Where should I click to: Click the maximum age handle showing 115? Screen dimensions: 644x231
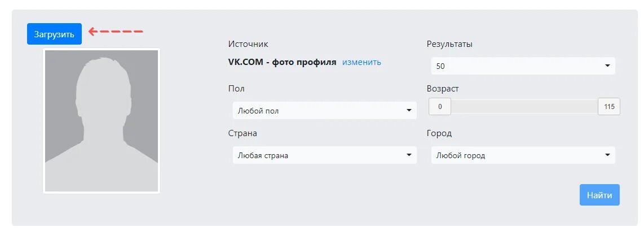[609, 106]
